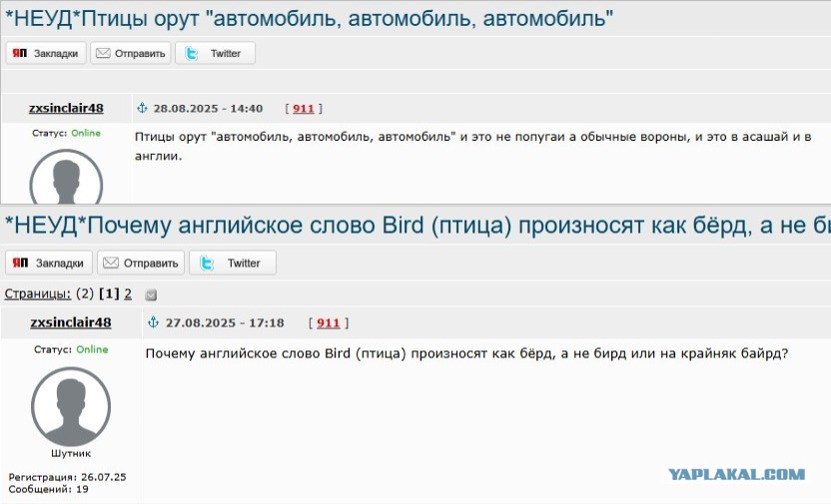Click the thread title about the word Bird

tap(417, 226)
